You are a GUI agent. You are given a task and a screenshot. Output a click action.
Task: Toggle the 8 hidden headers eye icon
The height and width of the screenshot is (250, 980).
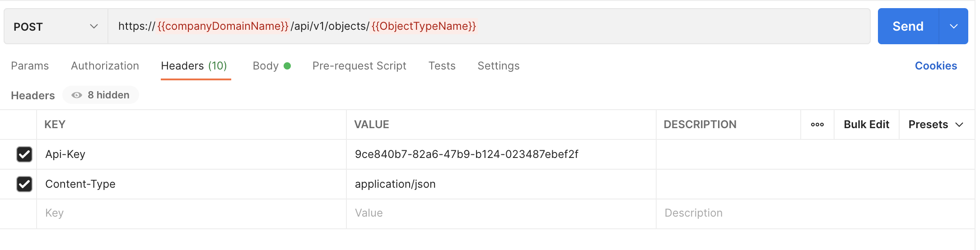pyautogui.click(x=77, y=95)
